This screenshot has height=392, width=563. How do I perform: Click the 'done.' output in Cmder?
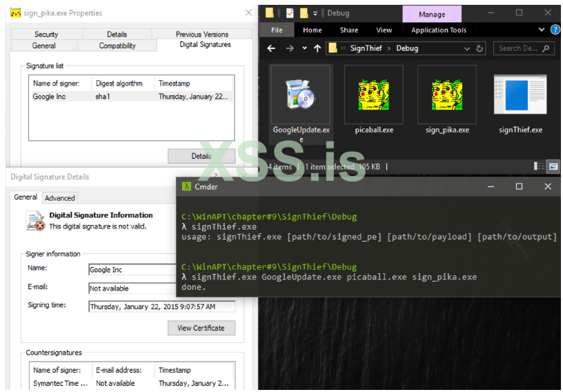coord(193,287)
